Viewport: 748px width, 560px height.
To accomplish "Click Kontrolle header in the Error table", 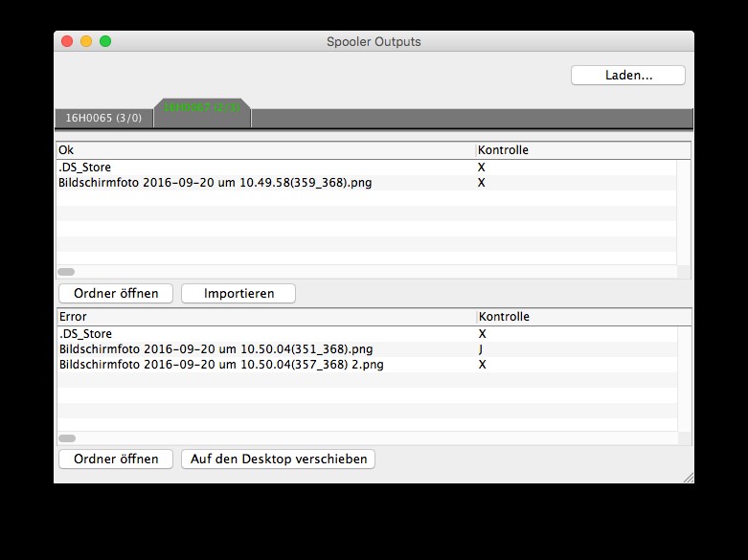I will point(582,317).
